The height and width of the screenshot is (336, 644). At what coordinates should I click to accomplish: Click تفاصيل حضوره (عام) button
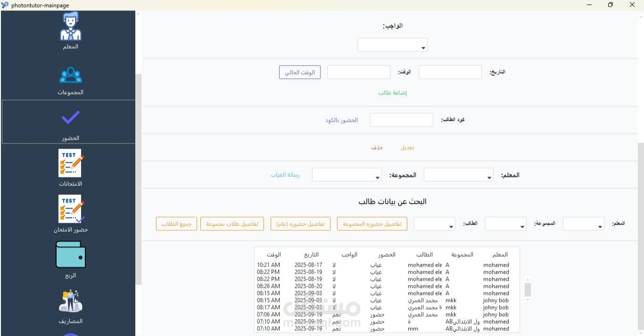[300, 224]
